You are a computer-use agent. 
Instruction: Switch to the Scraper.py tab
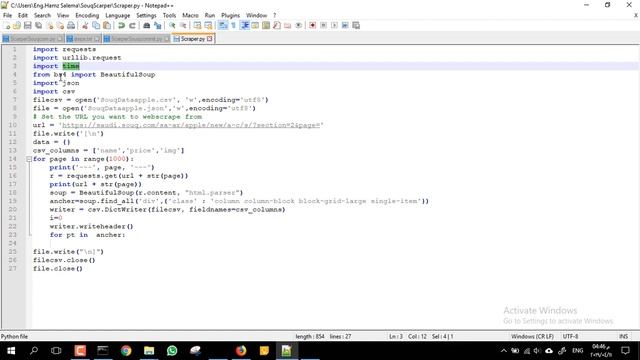[193, 39]
